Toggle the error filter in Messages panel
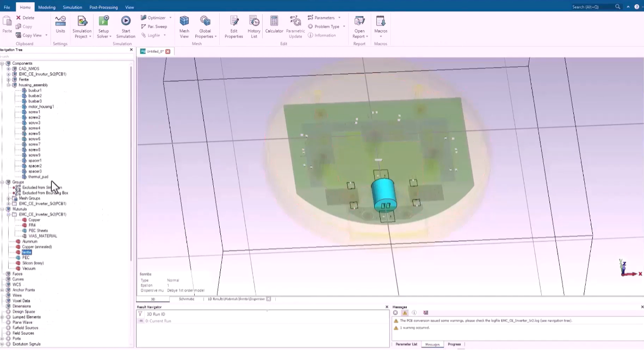 395,312
